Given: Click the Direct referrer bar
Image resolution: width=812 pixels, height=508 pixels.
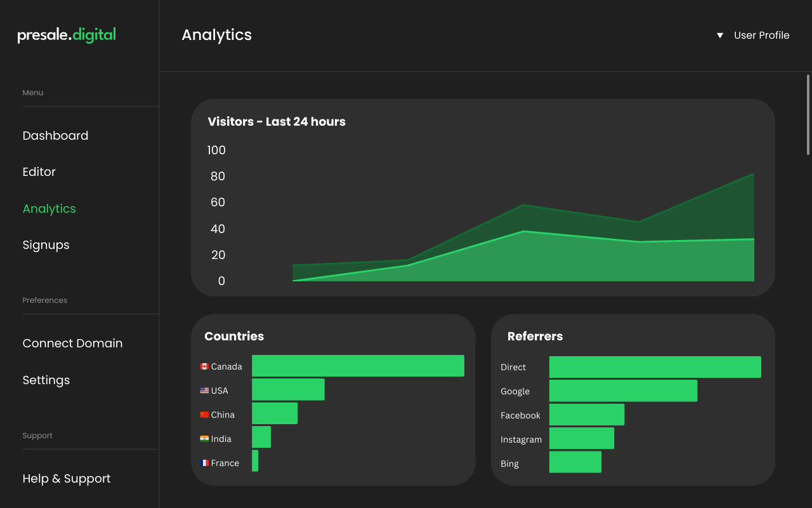Looking at the screenshot, I should [655, 367].
